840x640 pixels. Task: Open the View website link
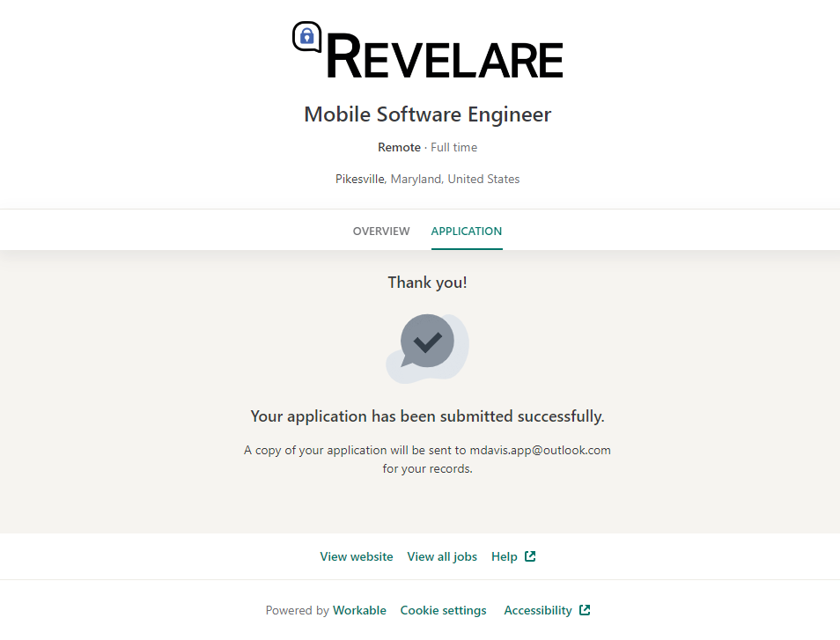357,556
